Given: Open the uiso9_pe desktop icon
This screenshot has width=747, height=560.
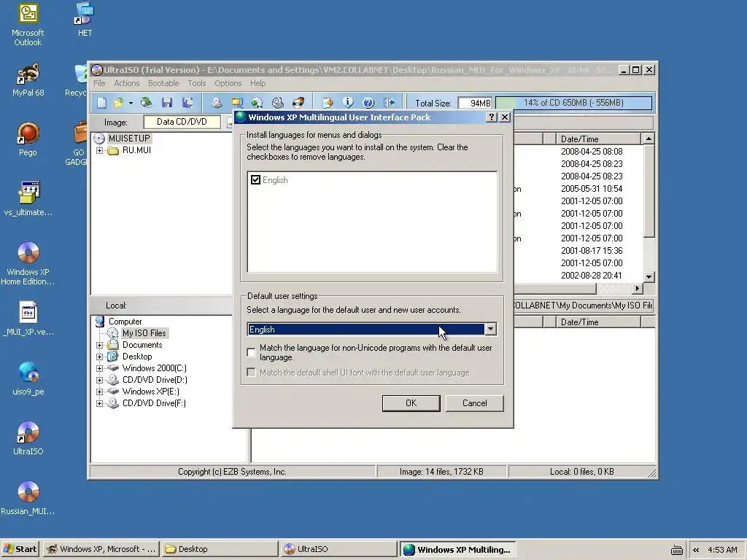Looking at the screenshot, I should pos(28,378).
